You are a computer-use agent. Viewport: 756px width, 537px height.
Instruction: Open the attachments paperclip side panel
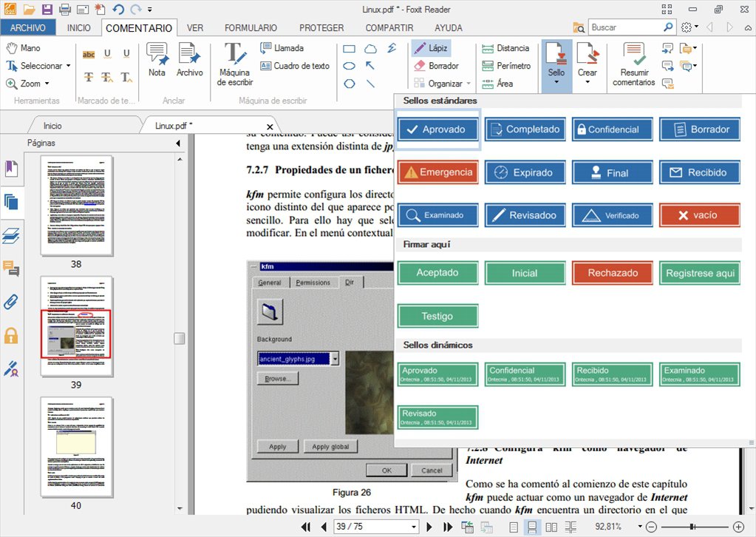pyautogui.click(x=11, y=302)
